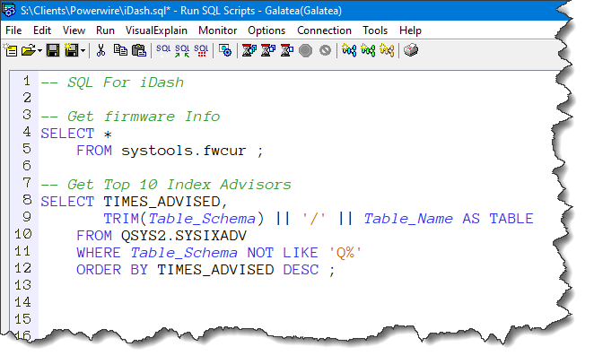Expand the Save As dropdown arrow

coord(81,50)
